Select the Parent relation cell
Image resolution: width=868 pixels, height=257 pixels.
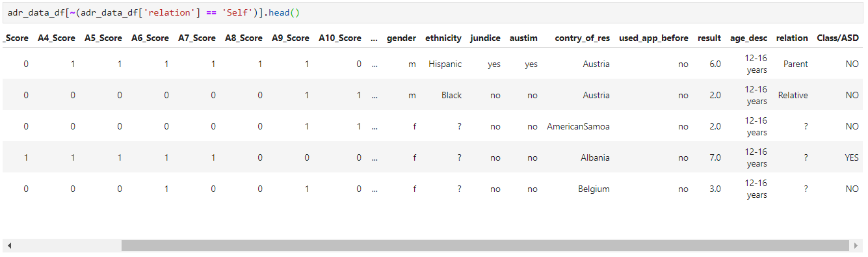point(796,64)
